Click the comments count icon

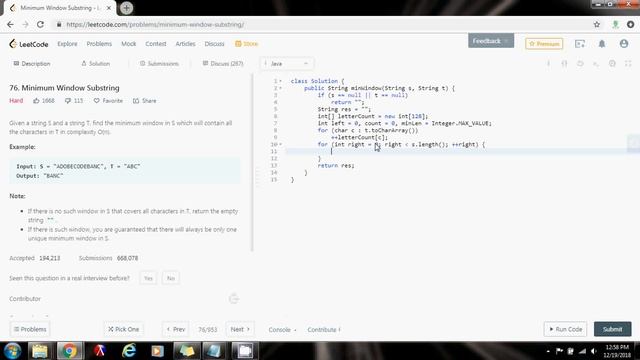click(68, 101)
